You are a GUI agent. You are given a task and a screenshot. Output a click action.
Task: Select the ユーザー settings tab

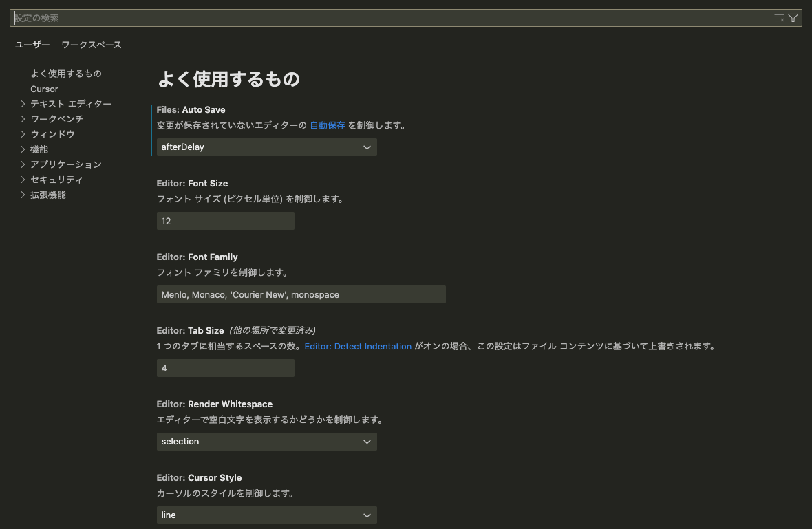click(x=32, y=45)
